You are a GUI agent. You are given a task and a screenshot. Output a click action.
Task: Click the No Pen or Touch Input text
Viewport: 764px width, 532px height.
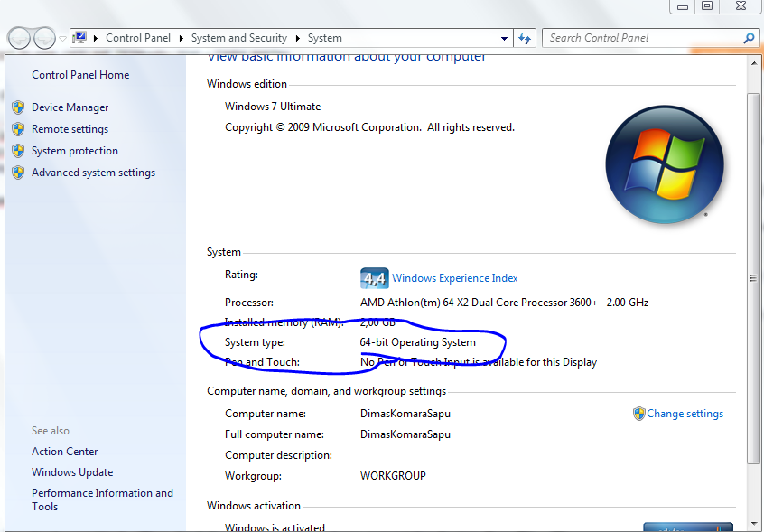coord(479,362)
